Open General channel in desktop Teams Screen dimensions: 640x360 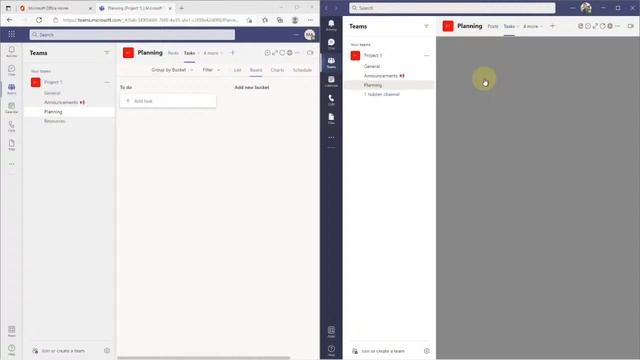(x=372, y=66)
